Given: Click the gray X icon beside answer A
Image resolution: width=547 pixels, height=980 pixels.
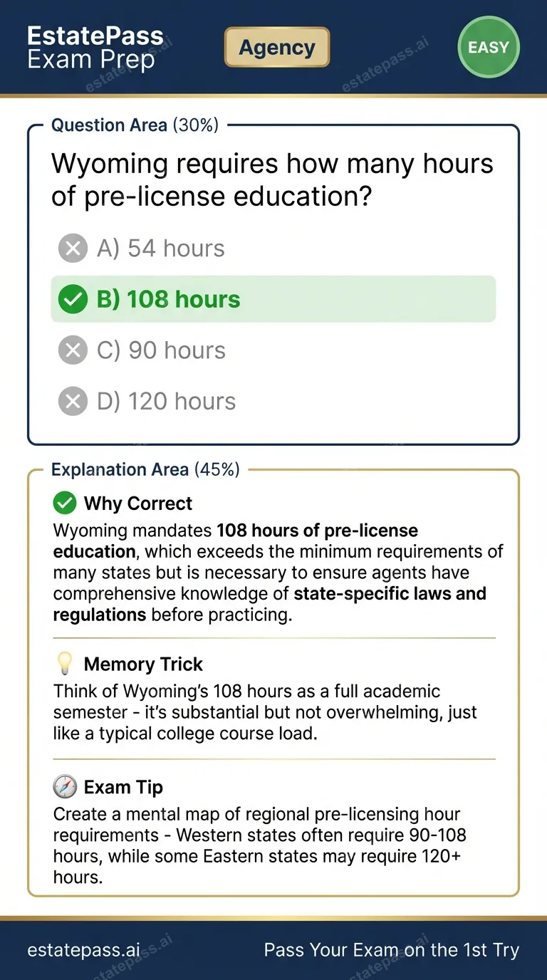Looking at the screenshot, I should (x=72, y=248).
